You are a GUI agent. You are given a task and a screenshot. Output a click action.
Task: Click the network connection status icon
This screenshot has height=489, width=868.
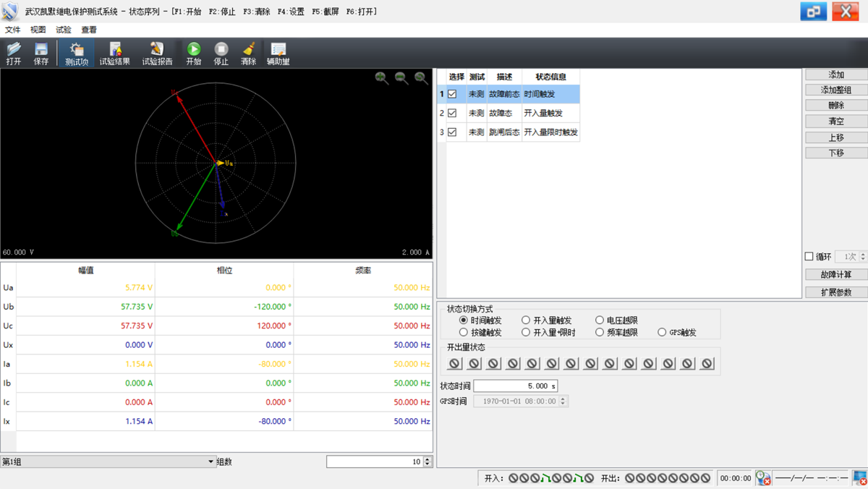(x=859, y=478)
